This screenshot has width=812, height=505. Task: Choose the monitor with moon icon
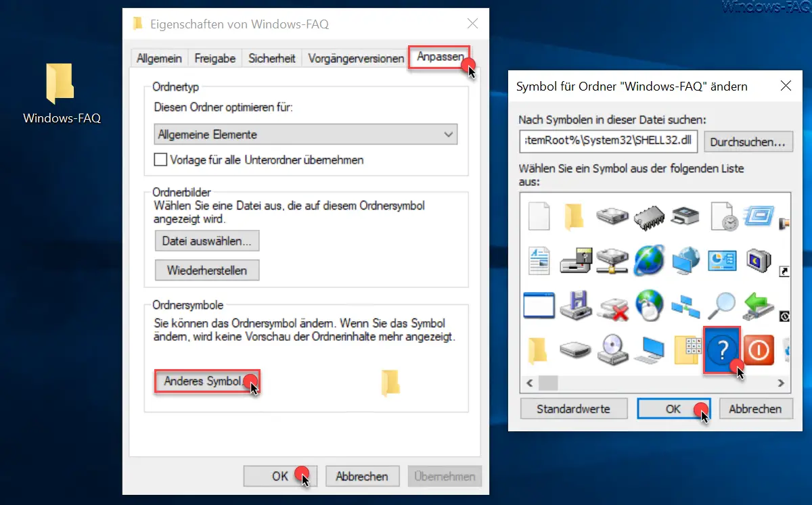758,260
